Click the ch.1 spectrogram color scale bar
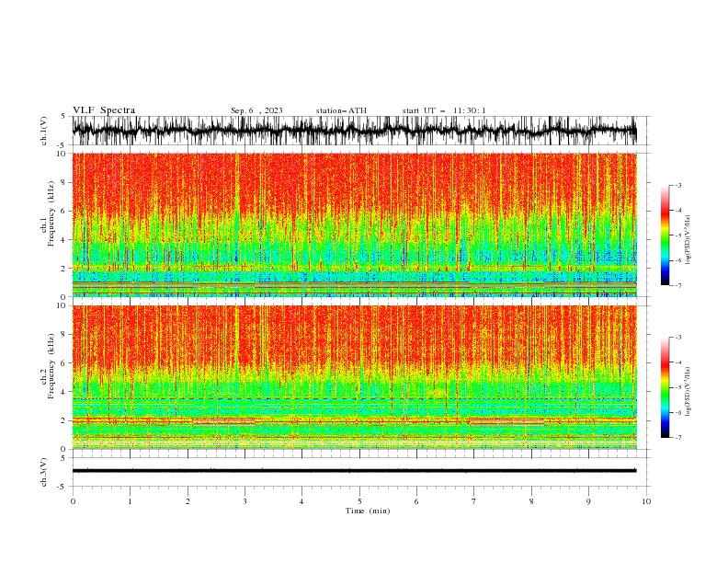Viewport: 728px width, 563px height. (665, 236)
